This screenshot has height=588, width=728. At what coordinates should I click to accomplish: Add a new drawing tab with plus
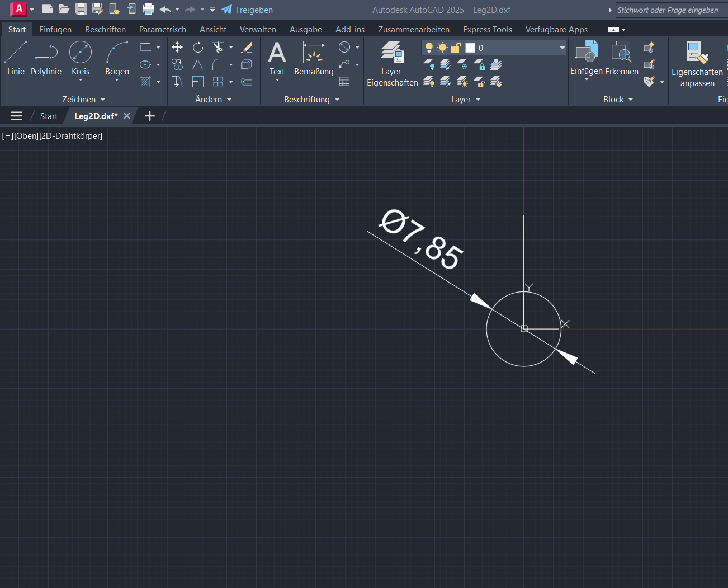point(149,116)
